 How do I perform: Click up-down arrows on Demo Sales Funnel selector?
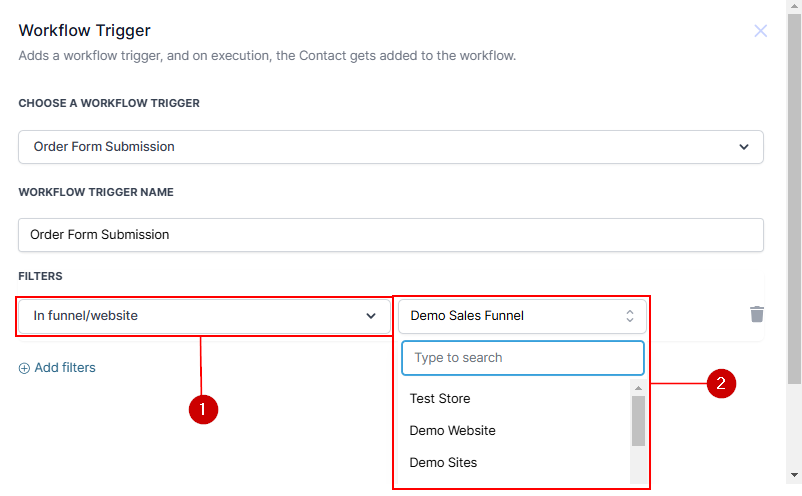point(630,316)
